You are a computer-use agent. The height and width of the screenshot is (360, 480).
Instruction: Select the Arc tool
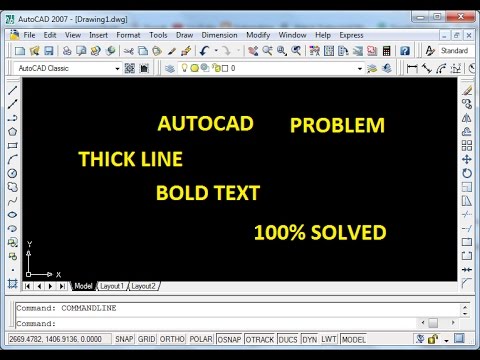coord(13,159)
